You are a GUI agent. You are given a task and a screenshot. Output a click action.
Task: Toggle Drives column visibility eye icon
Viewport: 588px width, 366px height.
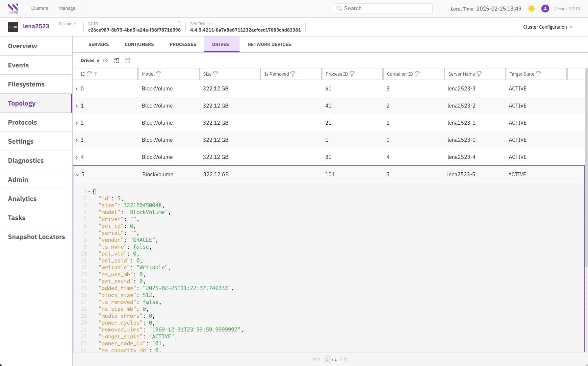[x=105, y=61]
